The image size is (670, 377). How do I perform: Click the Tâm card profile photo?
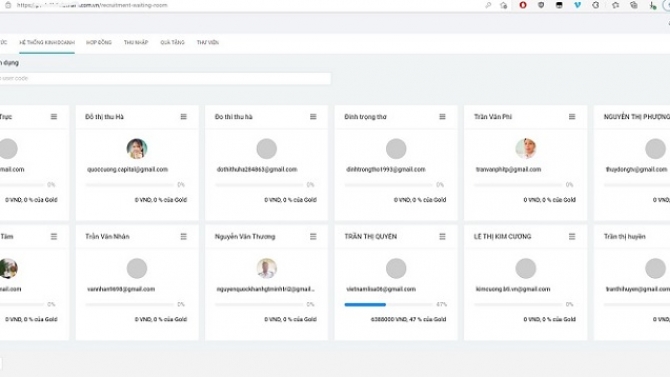9,268
